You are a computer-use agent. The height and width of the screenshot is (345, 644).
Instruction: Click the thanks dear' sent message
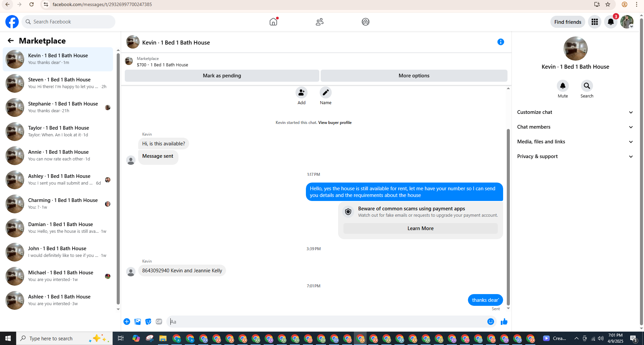pyautogui.click(x=485, y=300)
